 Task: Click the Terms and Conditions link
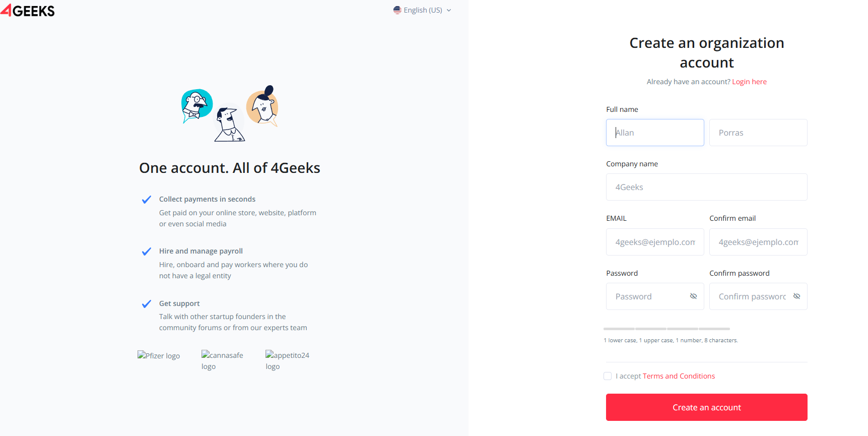coord(679,376)
